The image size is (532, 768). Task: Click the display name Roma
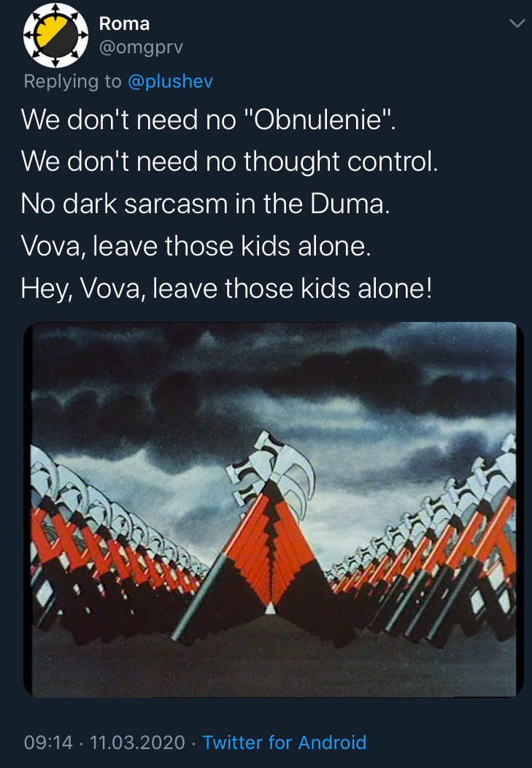(x=124, y=23)
